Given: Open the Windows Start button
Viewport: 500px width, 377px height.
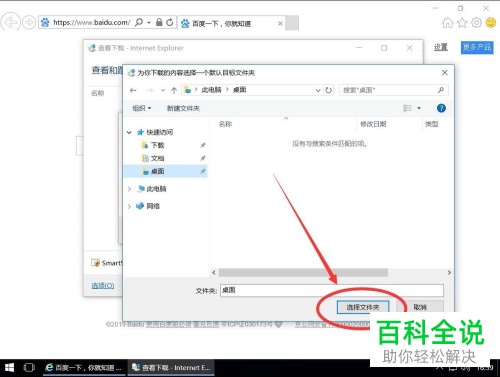Looking at the screenshot, I should click(x=9, y=368).
